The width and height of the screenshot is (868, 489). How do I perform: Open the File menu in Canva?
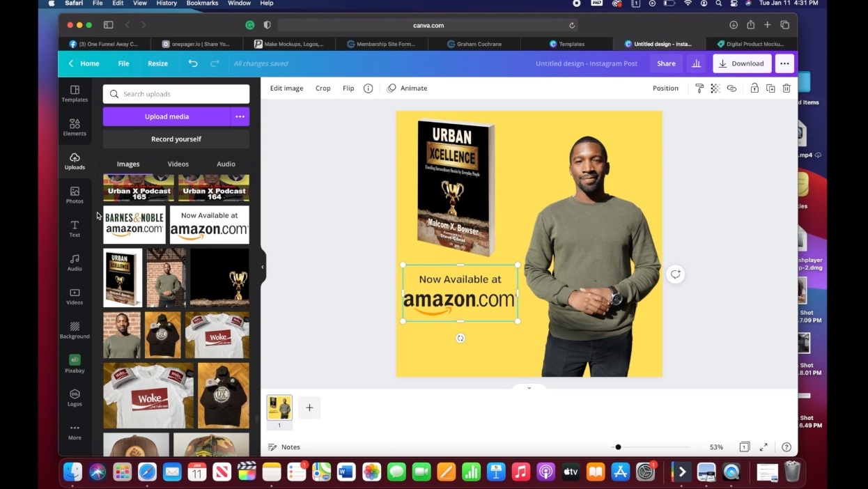pyautogui.click(x=123, y=63)
